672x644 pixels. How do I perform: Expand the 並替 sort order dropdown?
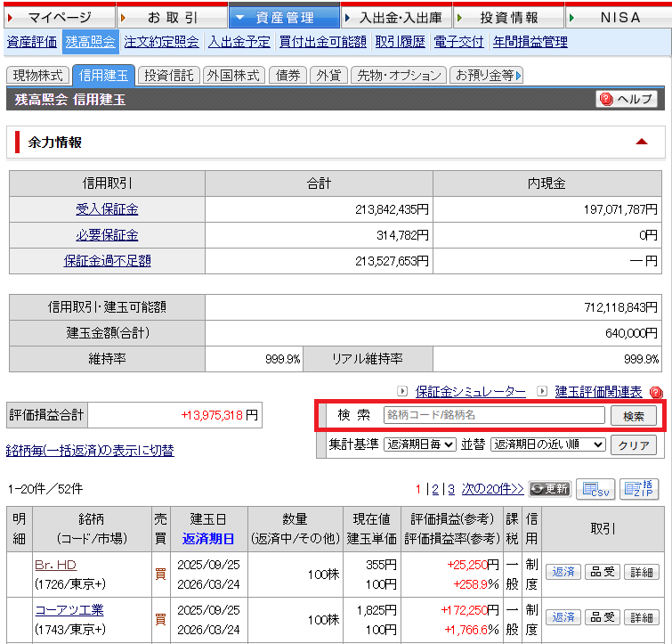pos(547,444)
